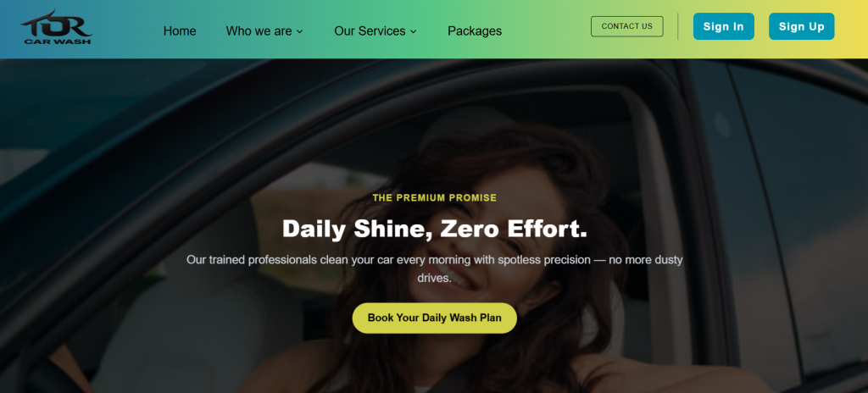Expand the chevron beside Who we are
The image size is (868, 393).
299,31
